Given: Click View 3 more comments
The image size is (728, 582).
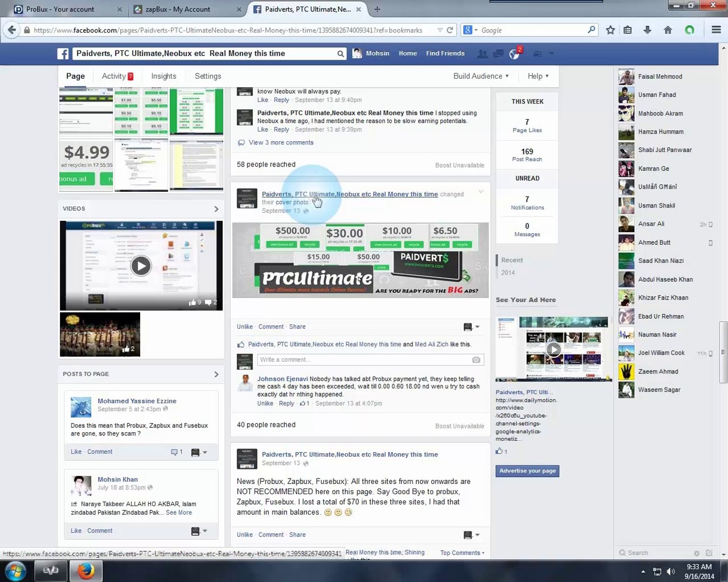Looking at the screenshot, I should pyautogui.click(x=281, y=143).
